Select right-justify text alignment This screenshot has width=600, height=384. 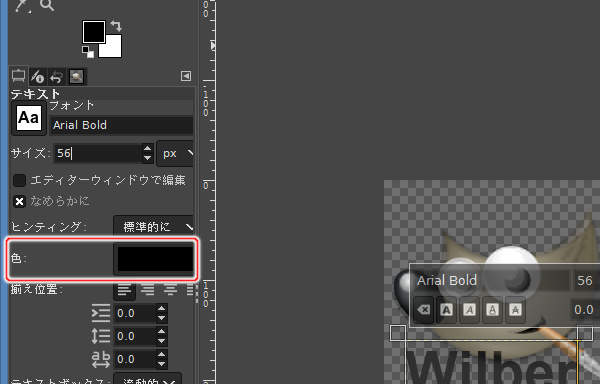(x=147, y=290)
